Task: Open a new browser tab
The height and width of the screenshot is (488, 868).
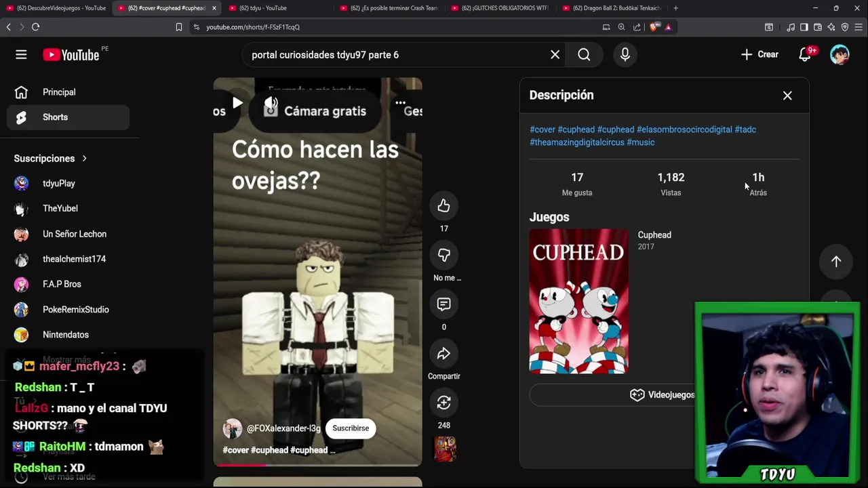Action: click(x=675, y=8)
